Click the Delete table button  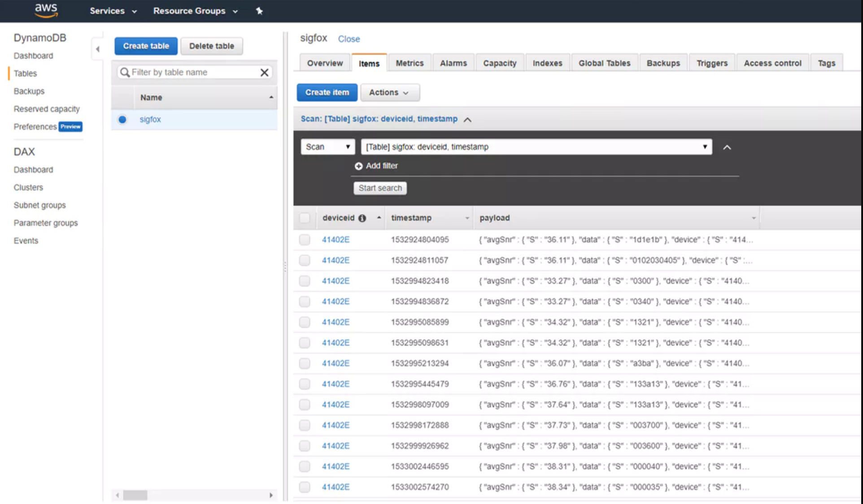click(211, 46)
